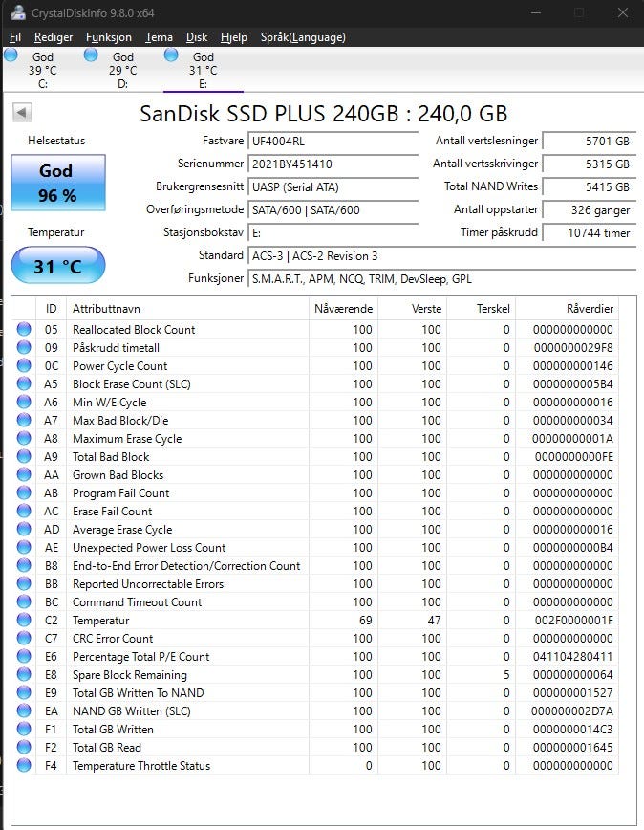This screenshot has width=644, height=830.
Task: Click the Råverdier column header
Action: [x=567, y=309]
